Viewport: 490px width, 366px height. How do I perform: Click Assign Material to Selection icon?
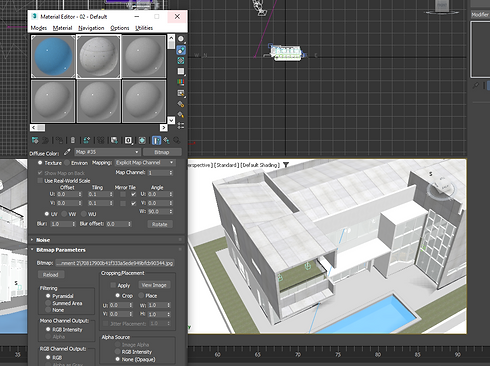click(59, 140)
